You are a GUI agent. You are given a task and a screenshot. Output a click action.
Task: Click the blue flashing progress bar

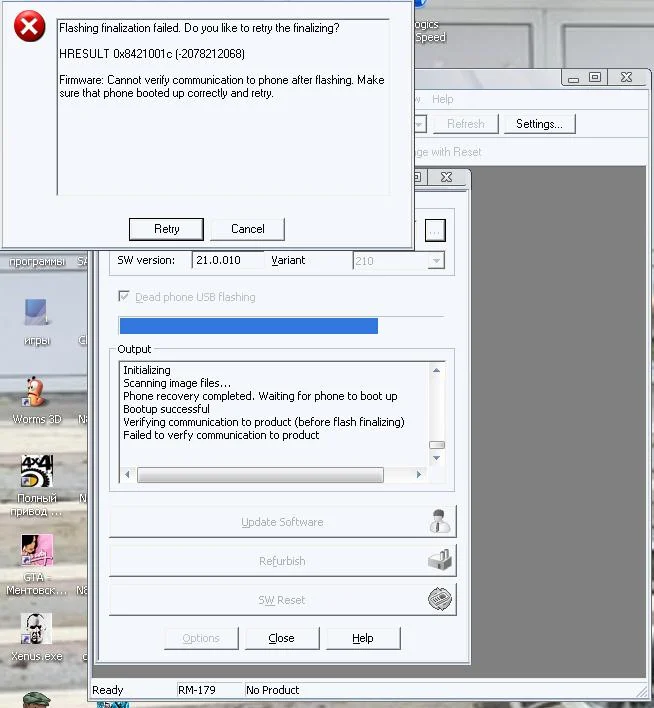(248, 326)
